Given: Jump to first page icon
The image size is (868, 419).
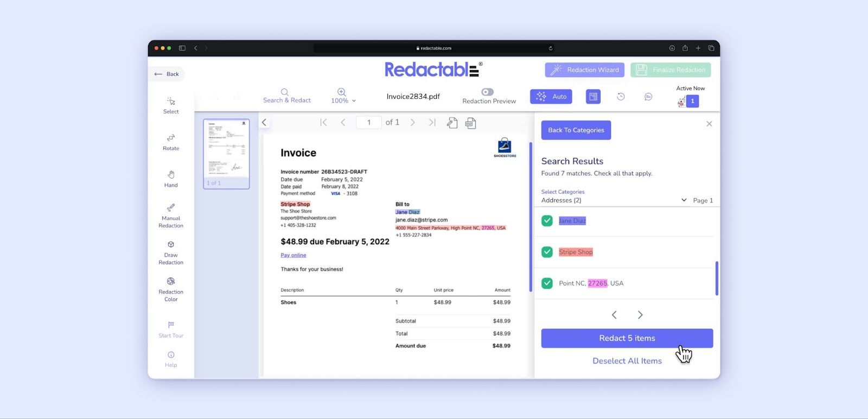Looking at the screenshot, I should coord(323,123).
